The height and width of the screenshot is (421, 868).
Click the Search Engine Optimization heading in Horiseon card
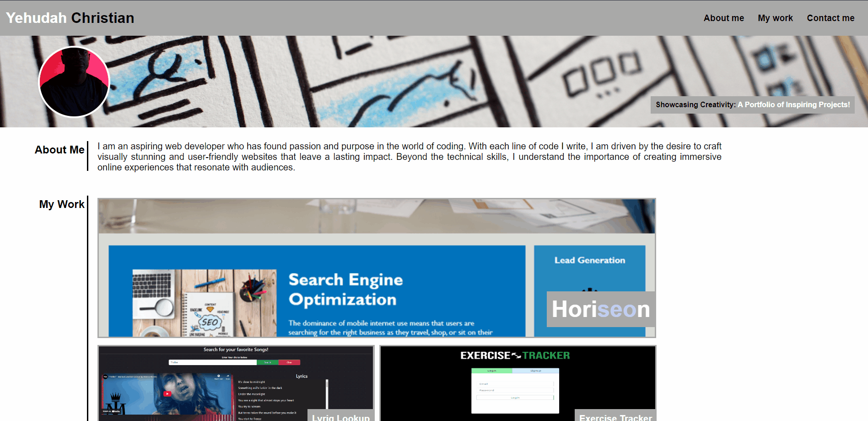point(345,290)
